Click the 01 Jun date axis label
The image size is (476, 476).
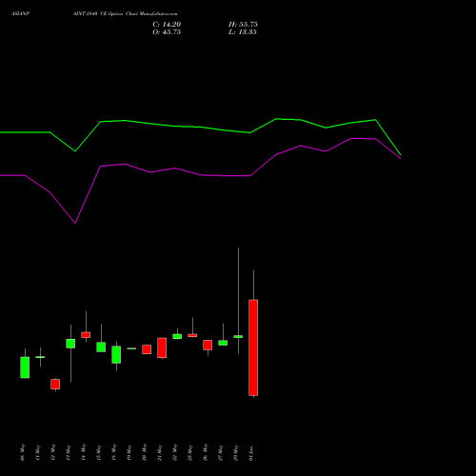coord(251,453)
